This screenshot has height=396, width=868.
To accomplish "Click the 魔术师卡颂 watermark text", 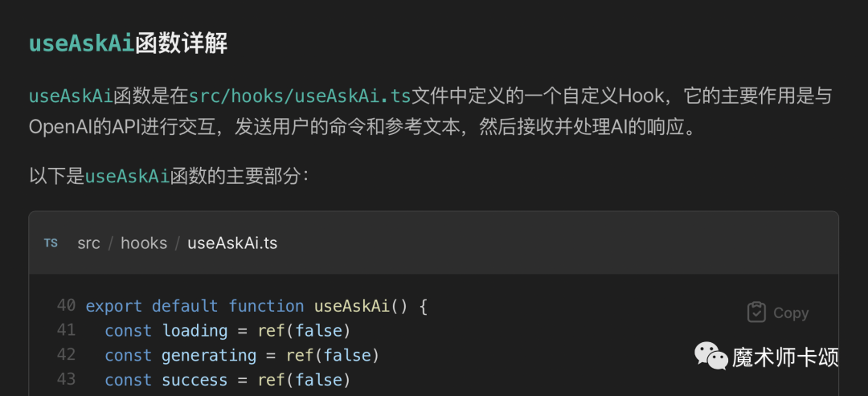I will 785,357.
